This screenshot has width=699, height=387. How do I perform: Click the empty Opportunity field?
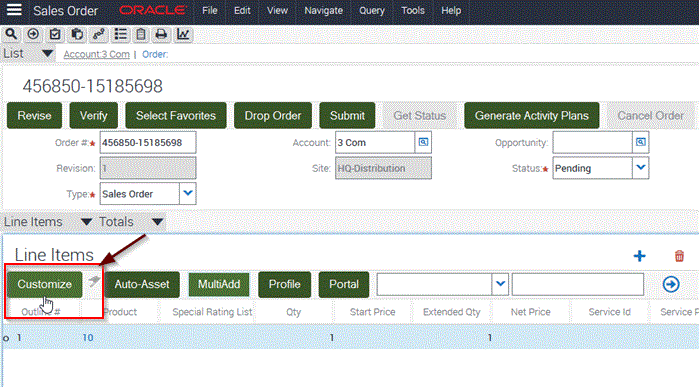[592, 142]
